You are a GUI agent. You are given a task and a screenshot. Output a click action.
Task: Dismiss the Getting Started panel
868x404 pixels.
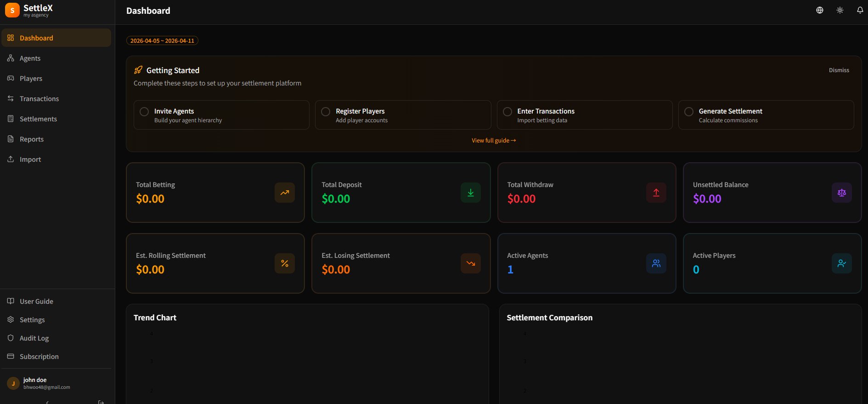[839, 70]
